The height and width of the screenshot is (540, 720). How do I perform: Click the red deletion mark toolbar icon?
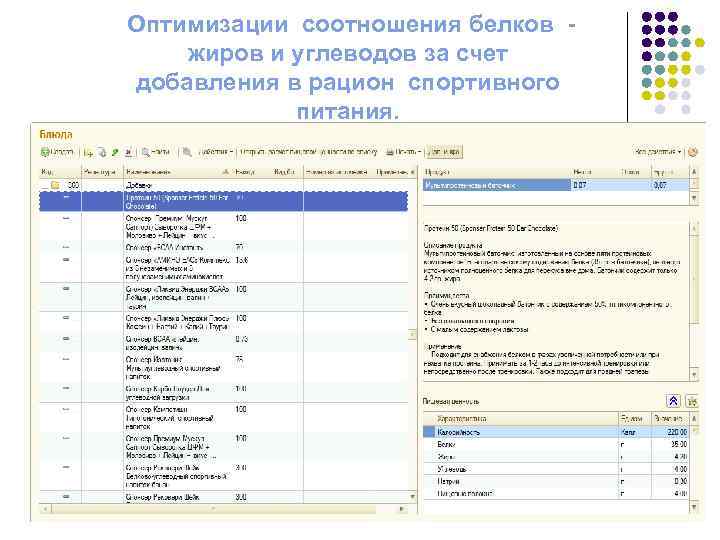click(x=129, y=152)
